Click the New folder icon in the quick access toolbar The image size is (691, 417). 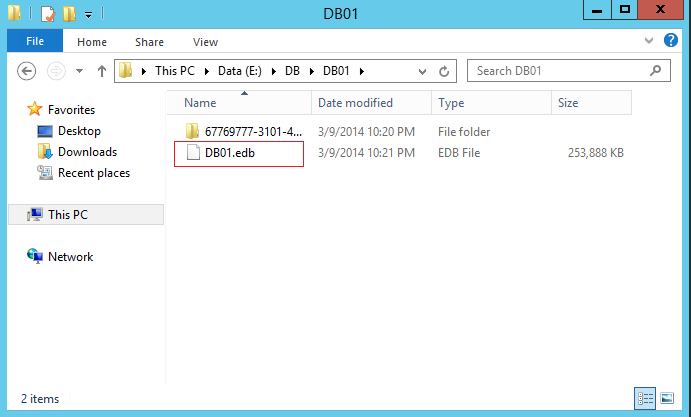click(x=69, y=13)
